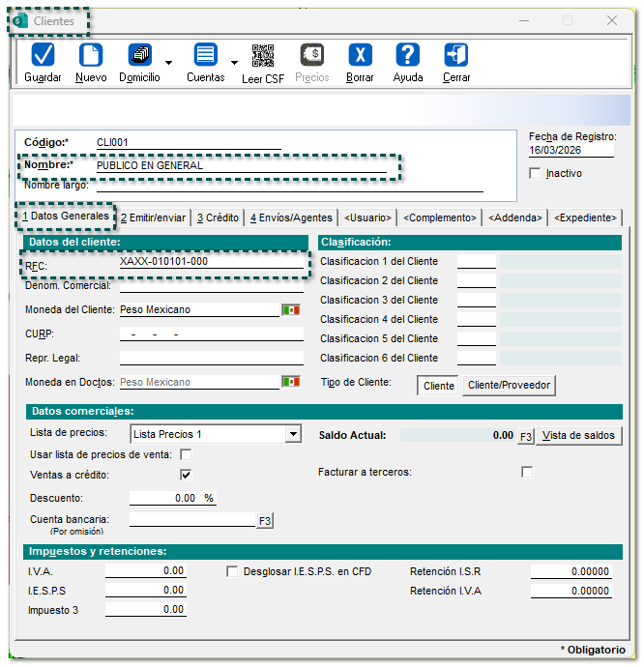644x667 pixels.
Task: Open dropdown arrow next to Domicilio
Action: (169, 63)
